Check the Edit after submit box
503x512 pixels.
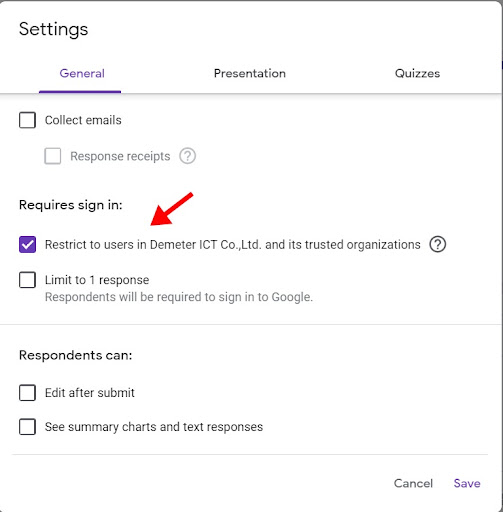(27, 393)
